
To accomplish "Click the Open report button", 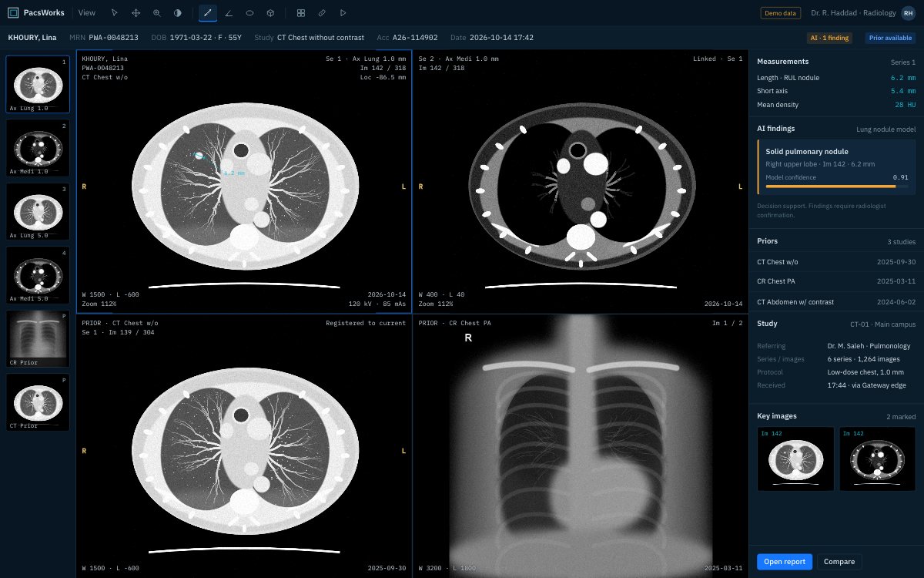I will click(785, 562).
